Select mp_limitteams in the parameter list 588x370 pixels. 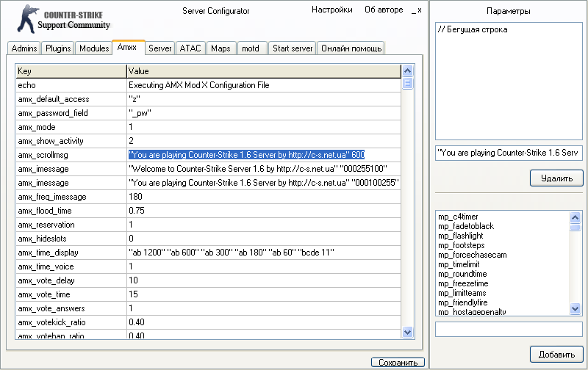tap(462, 293)
